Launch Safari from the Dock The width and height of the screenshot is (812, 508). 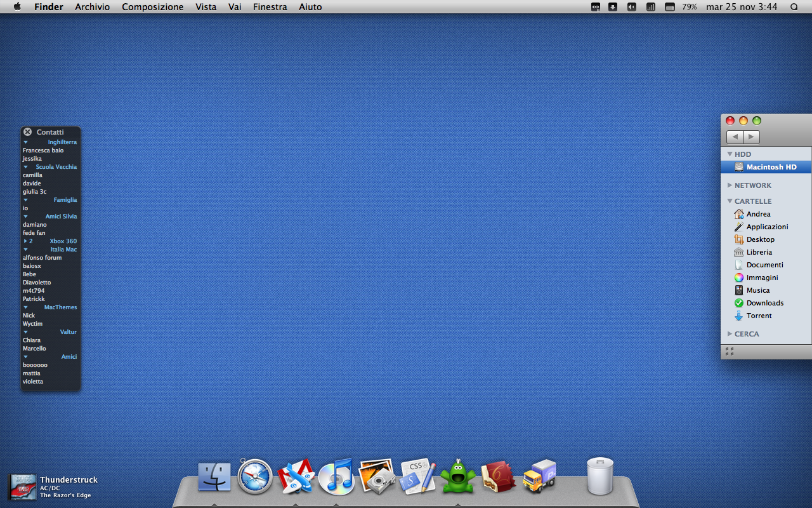click(x=255, y=477)
